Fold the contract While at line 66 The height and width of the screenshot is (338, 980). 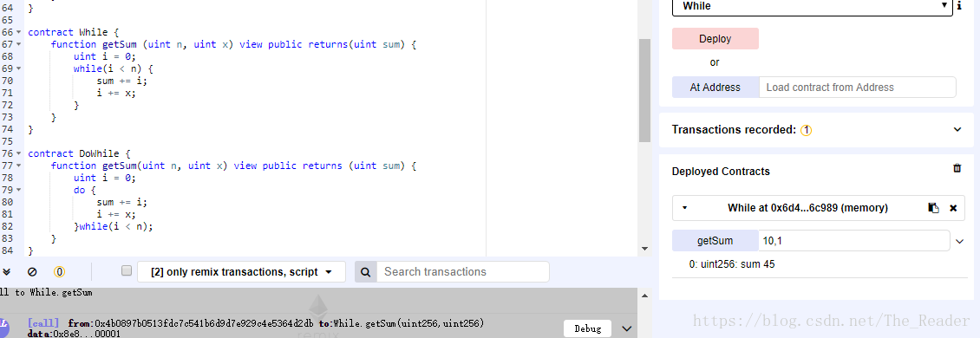[x=19, y=32]
